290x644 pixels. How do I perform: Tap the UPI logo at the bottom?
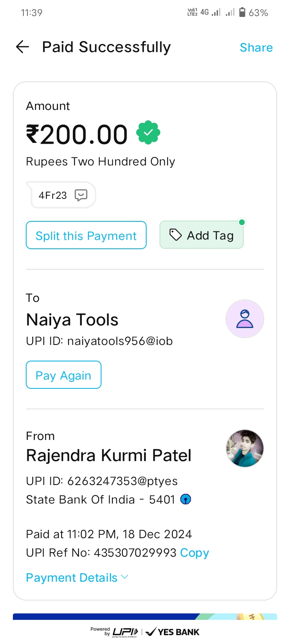point(125,632)
